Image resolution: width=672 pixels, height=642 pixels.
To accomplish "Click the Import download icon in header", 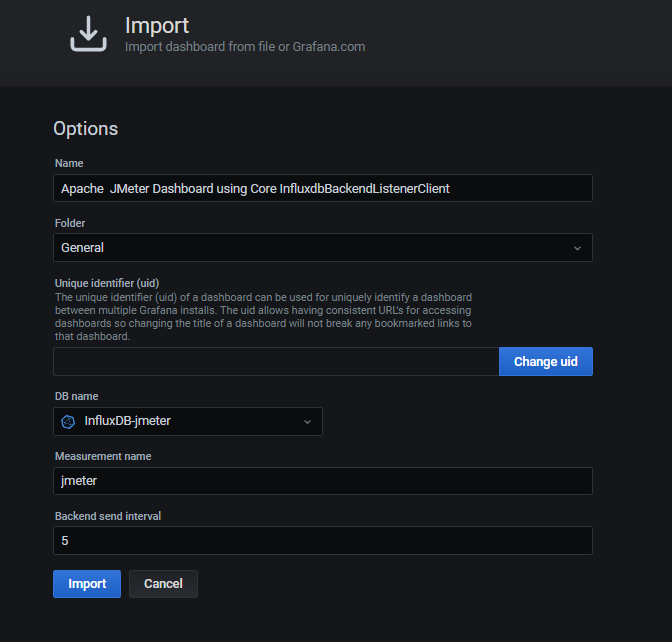I will (88, 34).
